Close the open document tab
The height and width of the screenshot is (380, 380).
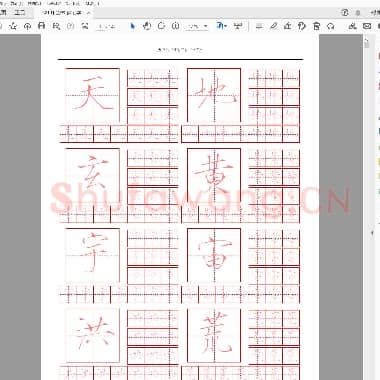[88, 13]
